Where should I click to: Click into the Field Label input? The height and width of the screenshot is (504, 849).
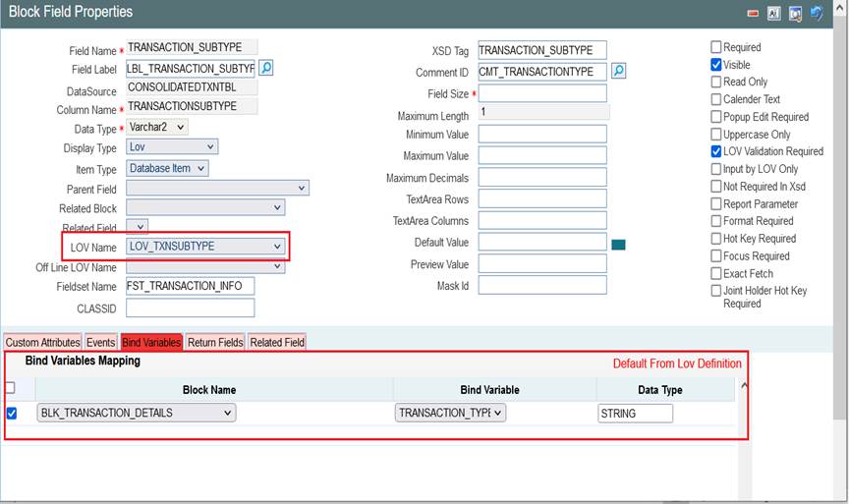[x=191, y=69]
